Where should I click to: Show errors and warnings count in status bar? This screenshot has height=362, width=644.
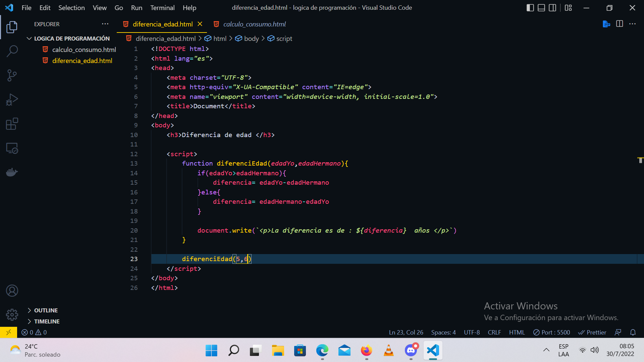[x=34, y=332]
